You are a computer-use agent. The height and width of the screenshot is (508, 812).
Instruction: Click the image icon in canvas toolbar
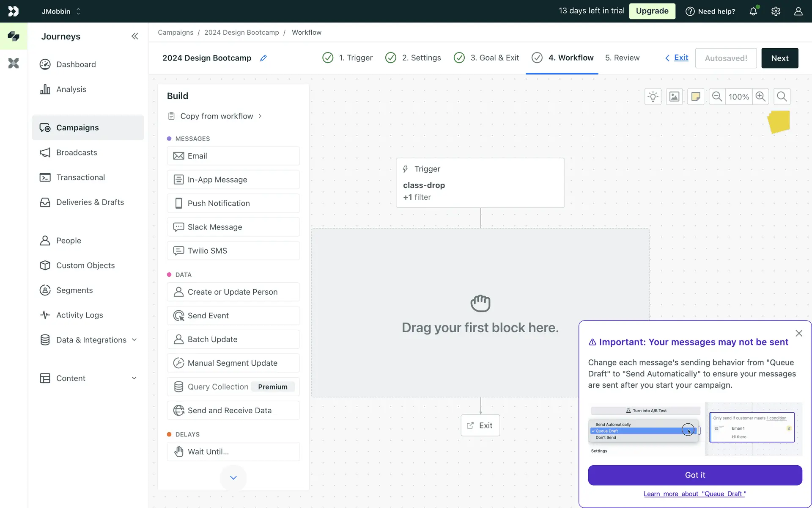[674, 97]
